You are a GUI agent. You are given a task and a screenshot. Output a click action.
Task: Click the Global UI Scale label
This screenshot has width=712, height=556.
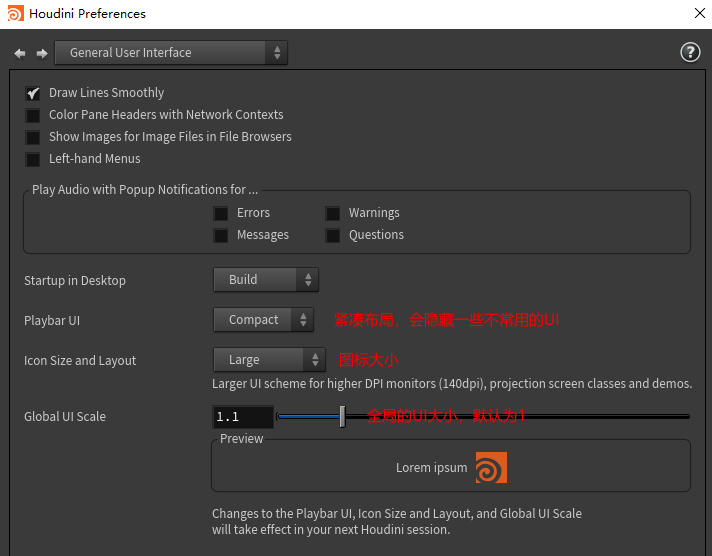coord(65,417)
